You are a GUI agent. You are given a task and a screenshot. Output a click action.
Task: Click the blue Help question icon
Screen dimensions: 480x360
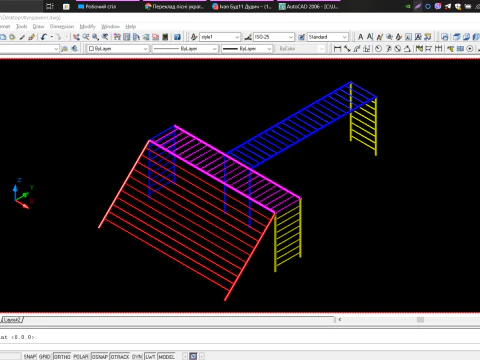click(x=177, y=37)
